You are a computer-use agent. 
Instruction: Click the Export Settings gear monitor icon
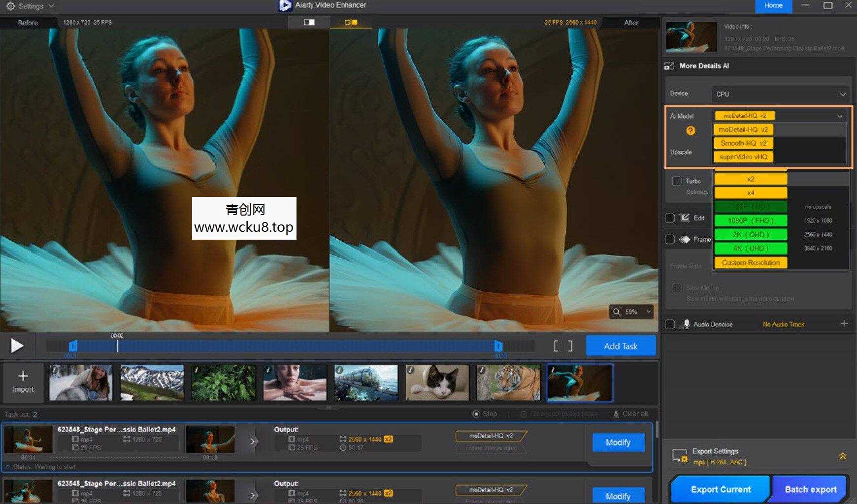[680, 456]
